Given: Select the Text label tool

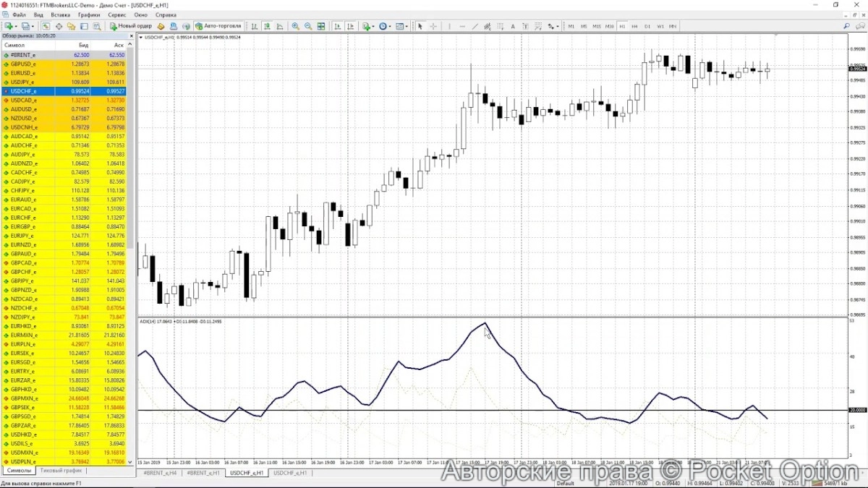Looking at the screenshot, I should (513, 26).
